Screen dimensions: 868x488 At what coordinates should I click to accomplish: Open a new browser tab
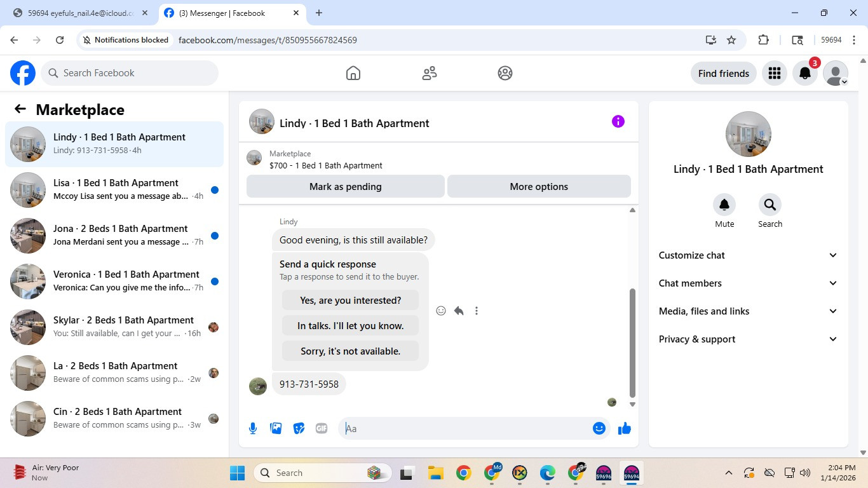(319, 13)
